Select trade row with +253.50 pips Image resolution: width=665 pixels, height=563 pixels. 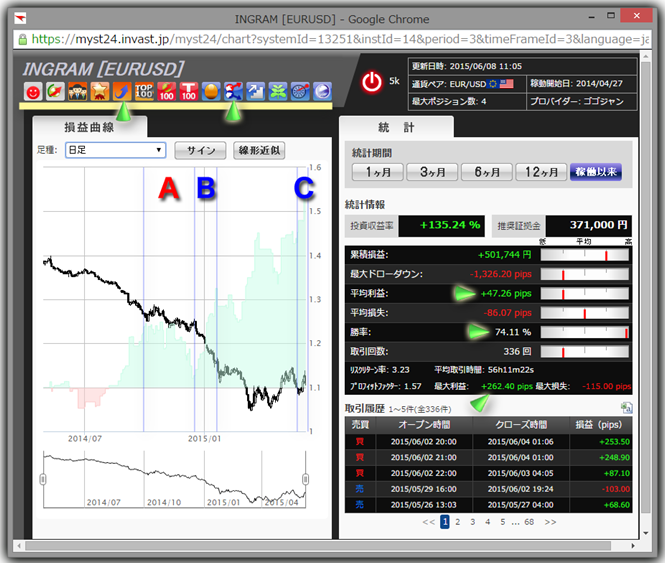[x=488, y=442]
